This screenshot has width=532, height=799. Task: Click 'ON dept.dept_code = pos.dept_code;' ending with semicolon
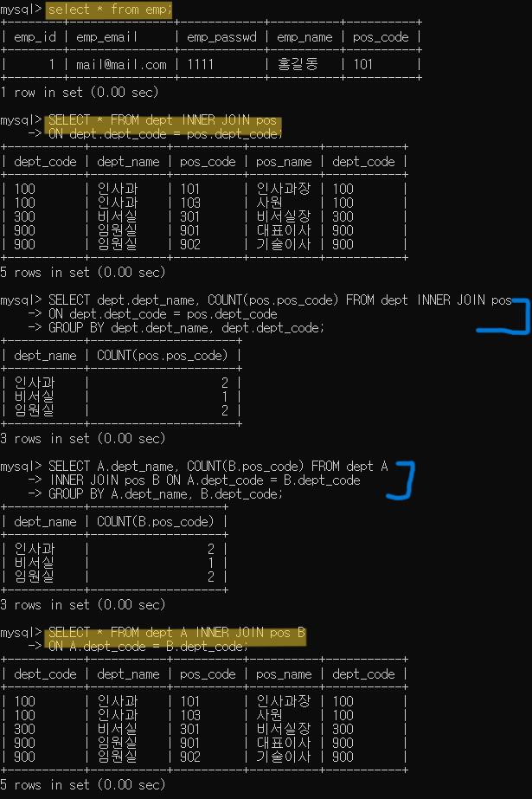pos(165,134)
